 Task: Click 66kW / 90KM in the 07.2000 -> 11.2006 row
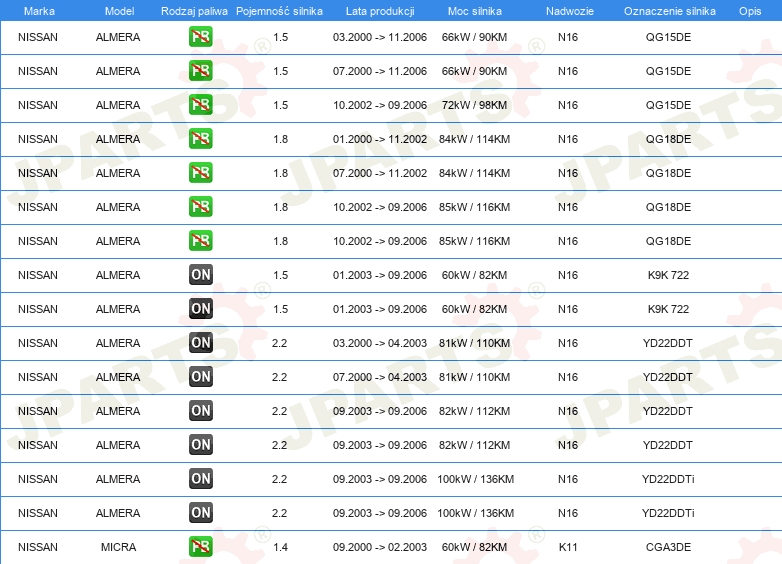click(x=474, y=71)
